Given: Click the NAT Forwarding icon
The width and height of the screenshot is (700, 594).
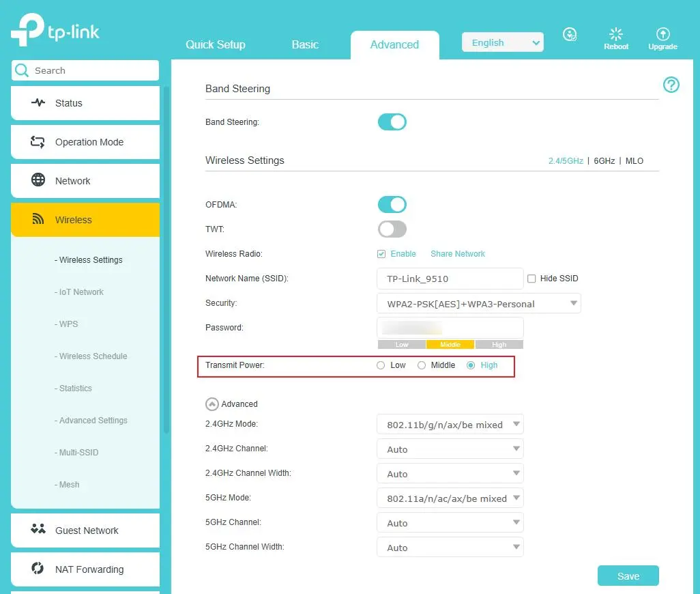Looking at the screenshot, I should tap(38, 568).
